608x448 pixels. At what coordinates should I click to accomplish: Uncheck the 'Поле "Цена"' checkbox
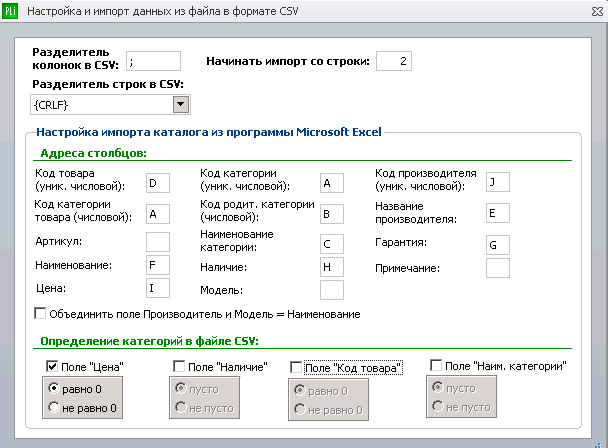click(52, 366)
